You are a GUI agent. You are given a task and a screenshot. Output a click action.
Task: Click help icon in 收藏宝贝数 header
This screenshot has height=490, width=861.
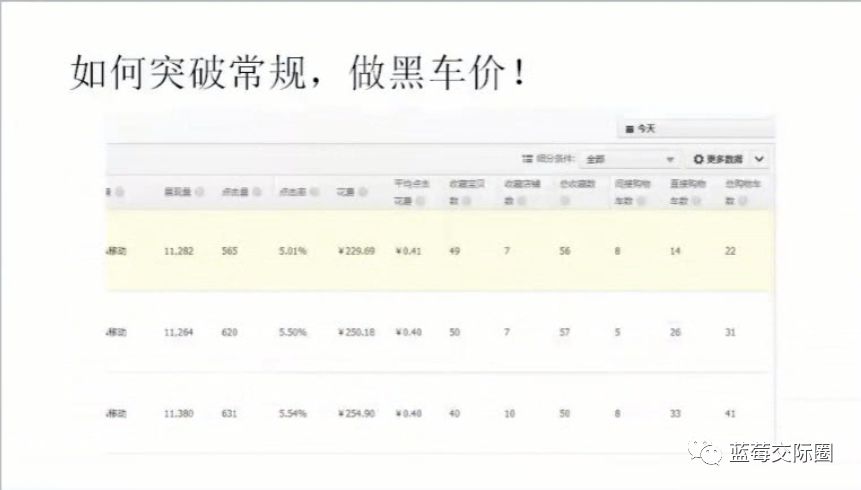[466, 201]
